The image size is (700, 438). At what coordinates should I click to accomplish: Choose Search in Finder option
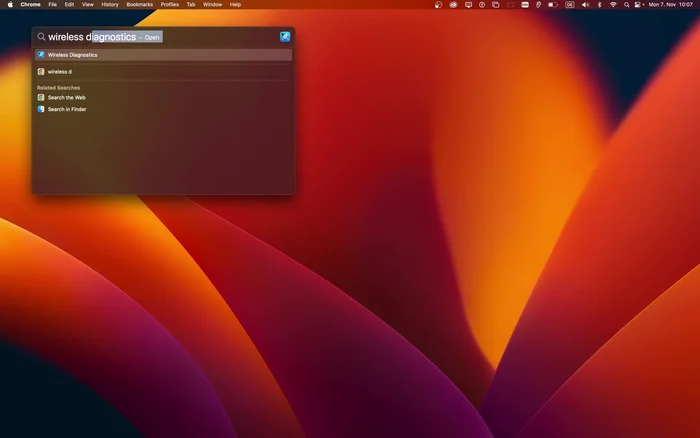(66, 109)
